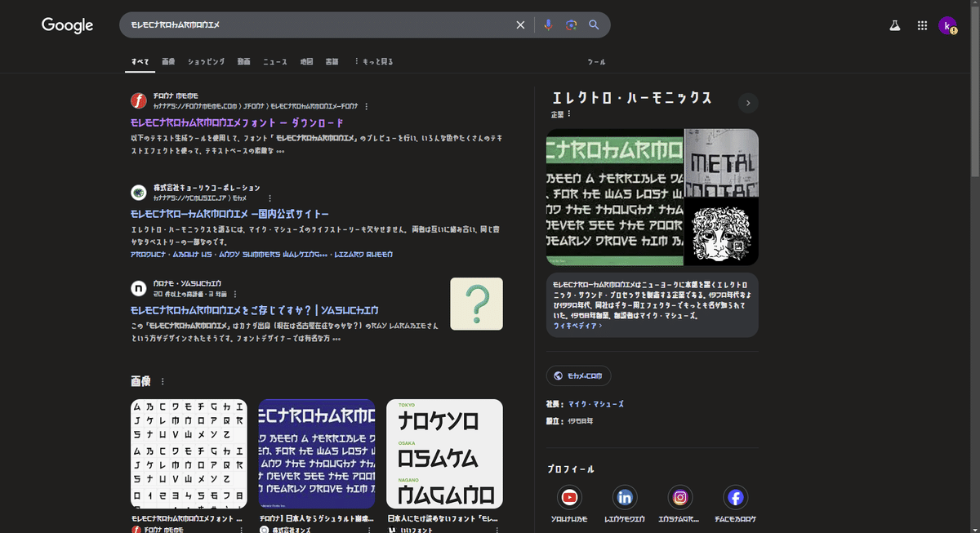980x533 pixels.
Task: Open the LinkedIn profile icon
Action: 625,497
